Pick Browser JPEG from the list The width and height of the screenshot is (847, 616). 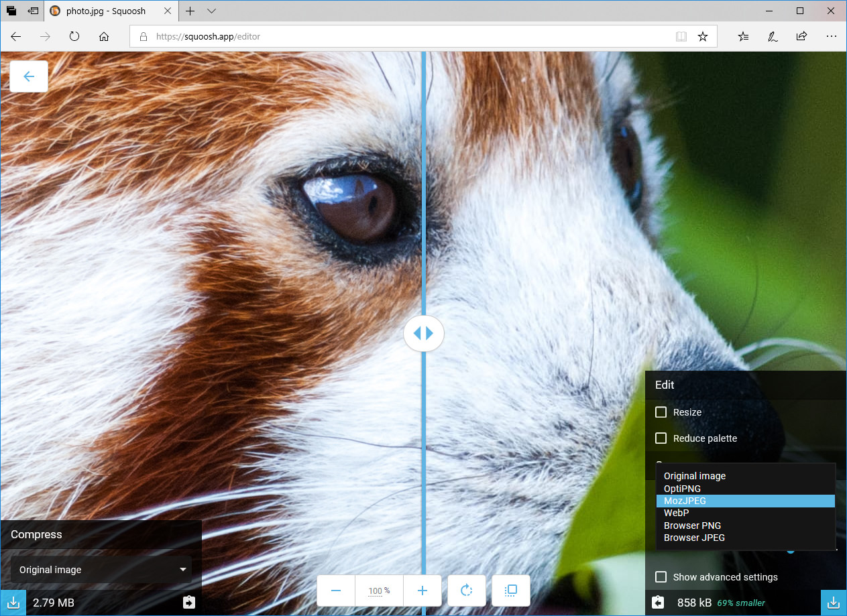click(694, 538)
